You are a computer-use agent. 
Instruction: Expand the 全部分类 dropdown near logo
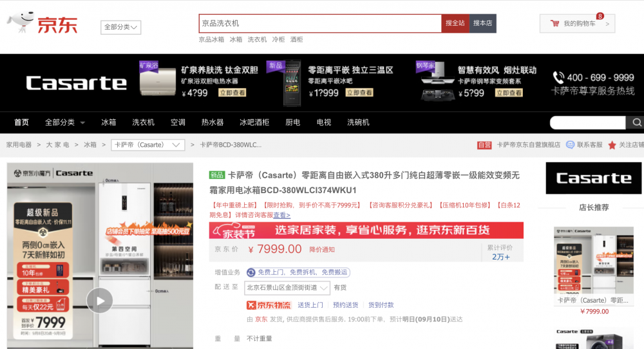click(120, 27)
